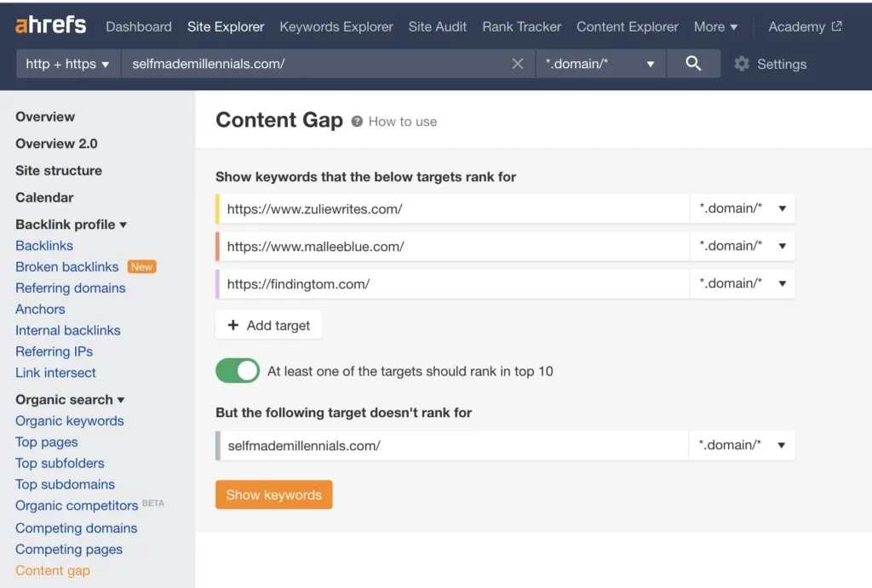This screenshot has height=588, width=872.
Task: Open the http + https protocol dropdown
Action: tap(67, 63)
